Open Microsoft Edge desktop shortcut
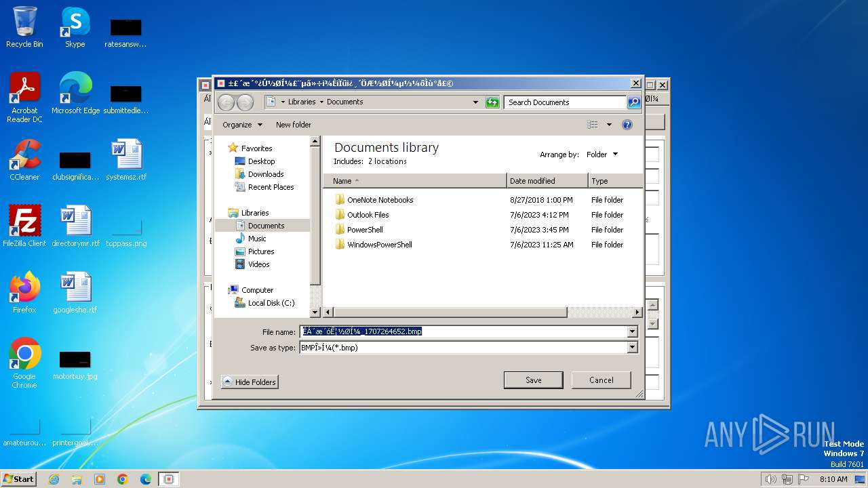Image resolution: width=868 pixels, height=488 pixels. point(75,94)
